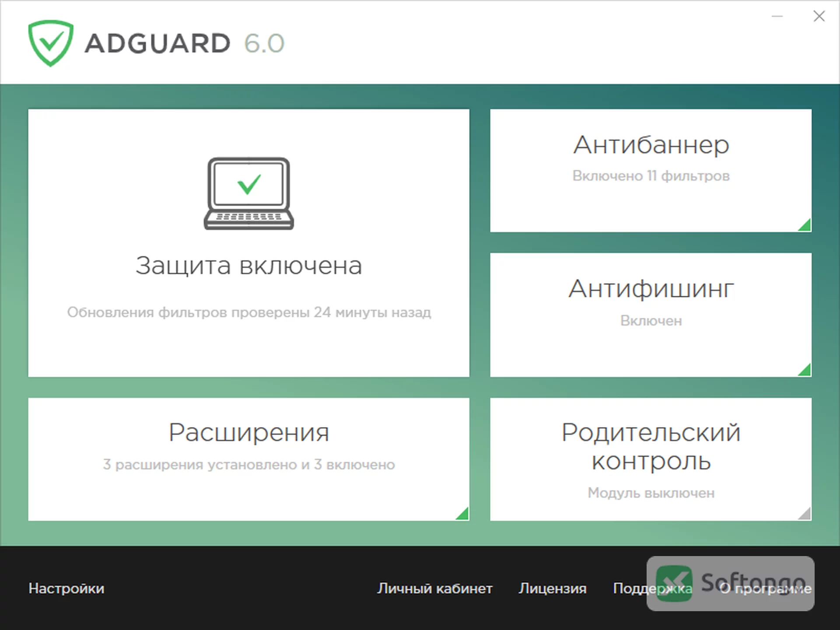Click the 'Включен' status under Антифишинг
The width and height of the screenshot is (840, 630).
(x=651, y=321)
